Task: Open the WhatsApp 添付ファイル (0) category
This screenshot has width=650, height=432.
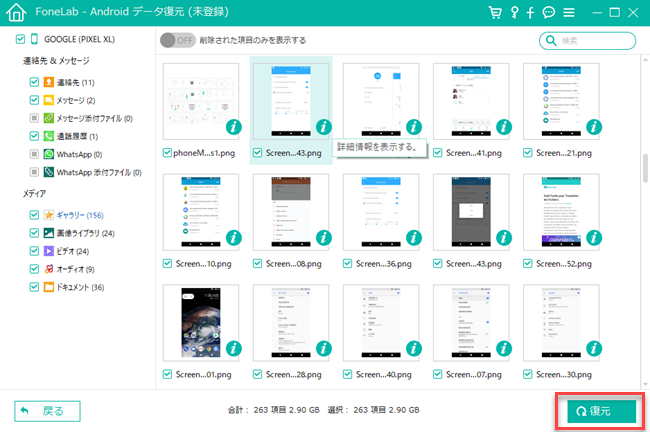Action: pyautogui.click(x=99, y=172)
